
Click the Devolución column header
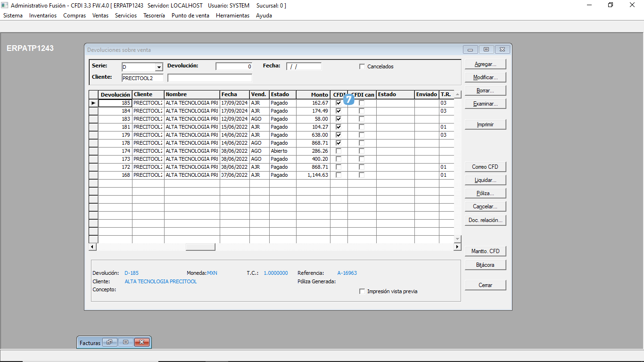[115, 95]
